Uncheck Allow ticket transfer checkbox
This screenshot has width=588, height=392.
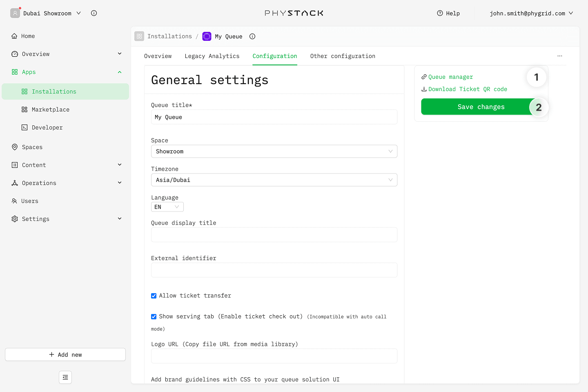154,296
